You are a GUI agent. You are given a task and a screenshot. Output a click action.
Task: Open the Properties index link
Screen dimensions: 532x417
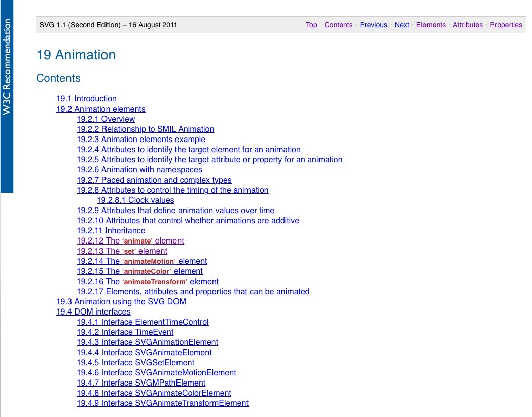point(506,25)
